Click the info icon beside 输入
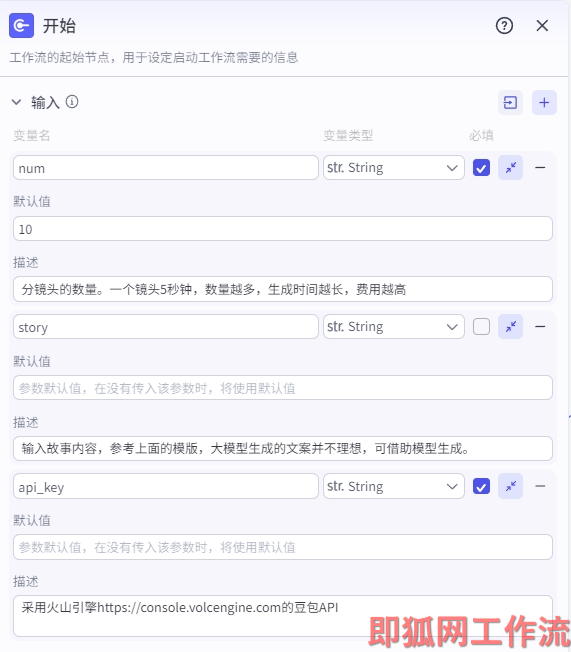The width and height of the screenshot is (571, 652). tap(72, 102)
